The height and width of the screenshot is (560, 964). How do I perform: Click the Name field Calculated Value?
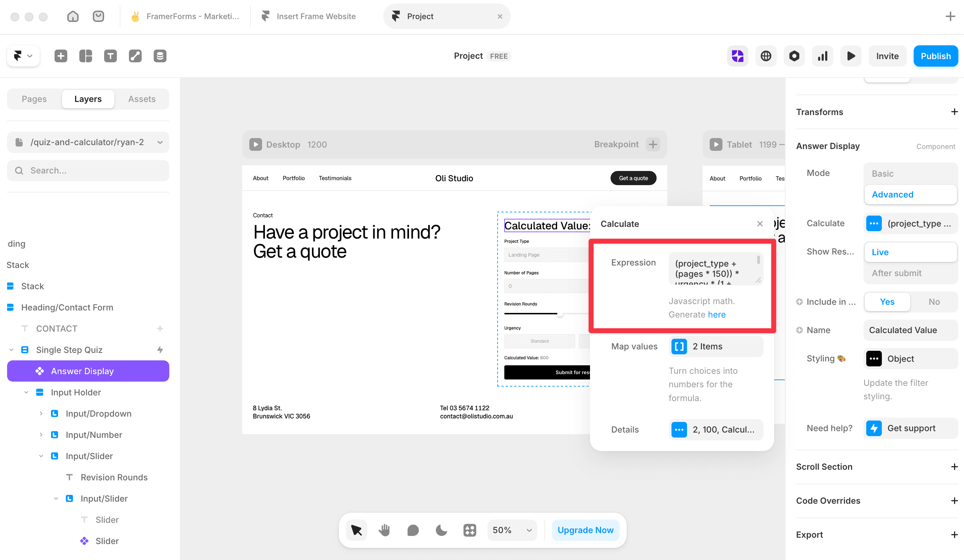(x=911, y=330)
